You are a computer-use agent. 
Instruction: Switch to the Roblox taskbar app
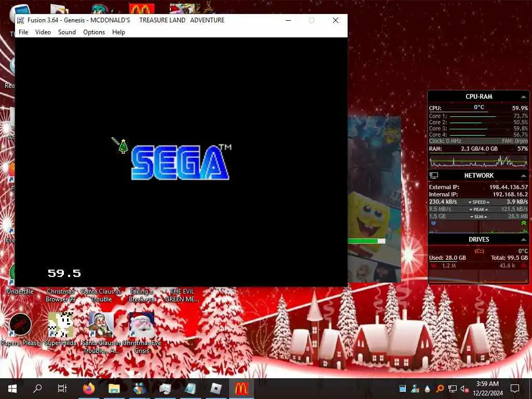[216, 389]
